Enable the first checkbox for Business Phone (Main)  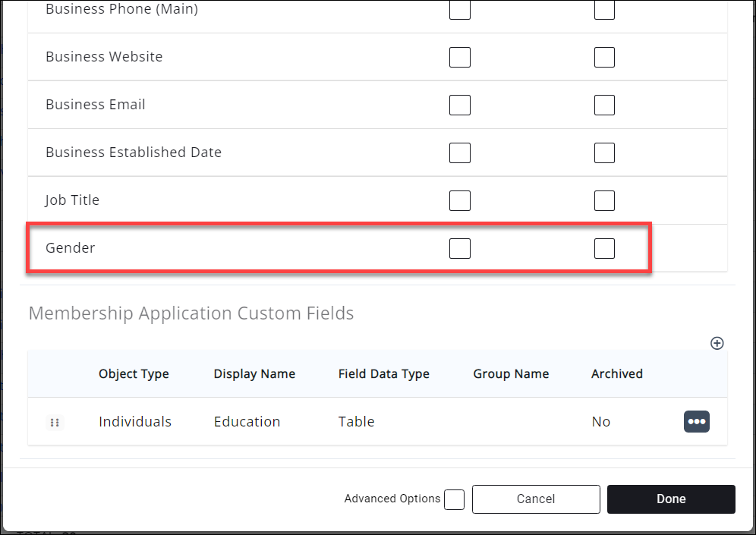[x=460, y=10]
